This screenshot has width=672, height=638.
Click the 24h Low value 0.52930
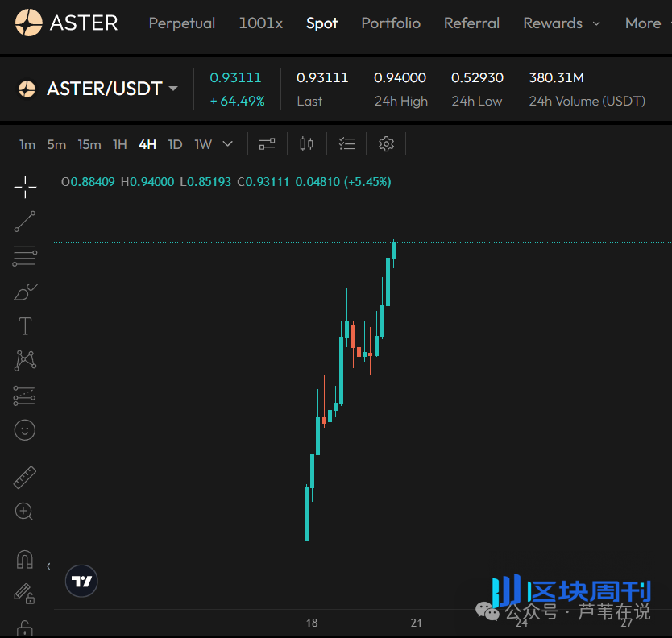click(477, 77)
